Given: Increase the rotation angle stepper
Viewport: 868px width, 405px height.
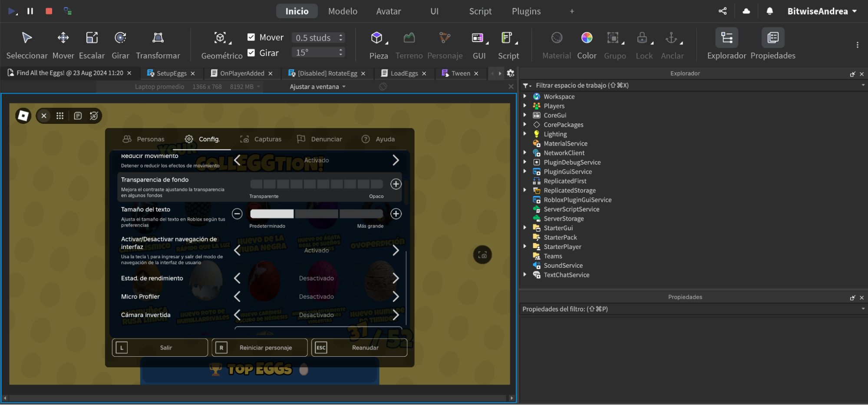Looking at the screenshot, I should (x=340, y=49).
